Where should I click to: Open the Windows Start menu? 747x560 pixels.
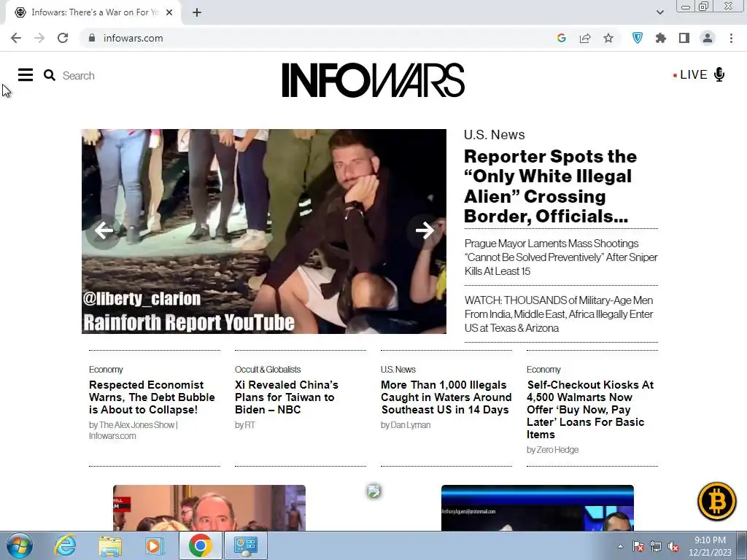point(19,545)
